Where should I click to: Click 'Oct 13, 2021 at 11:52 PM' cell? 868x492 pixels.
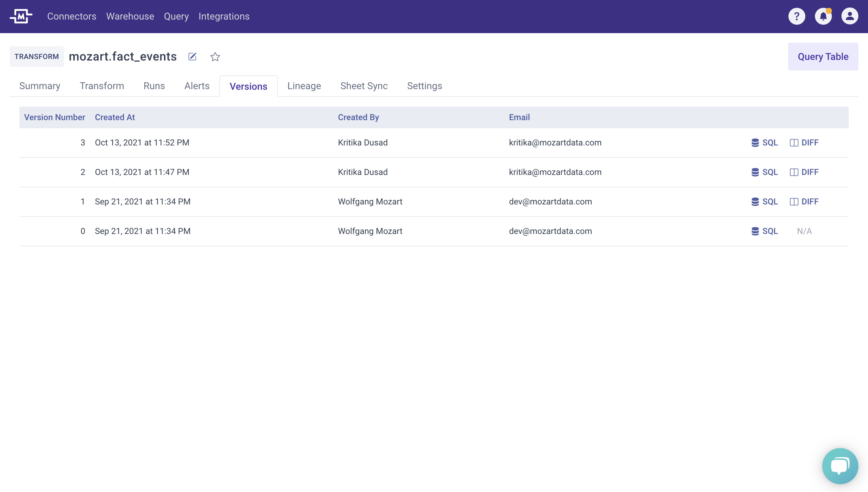[142, 143]
